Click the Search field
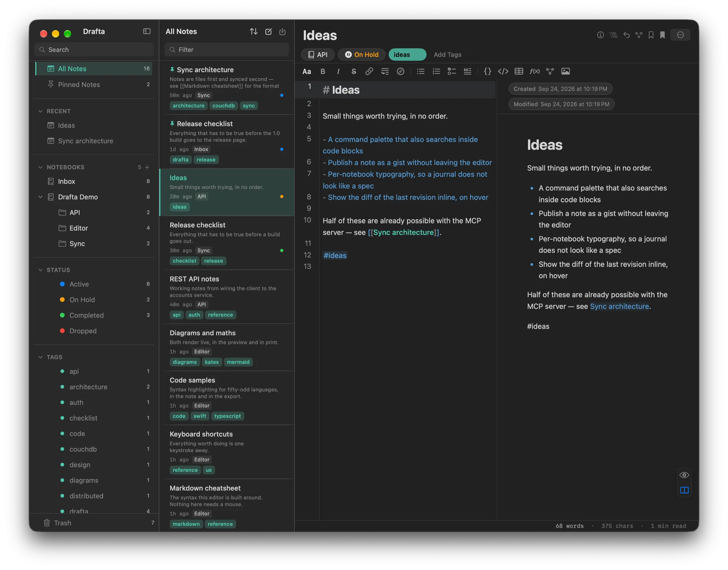The height and width of the screenshot is (570, 728). [94, 50]
